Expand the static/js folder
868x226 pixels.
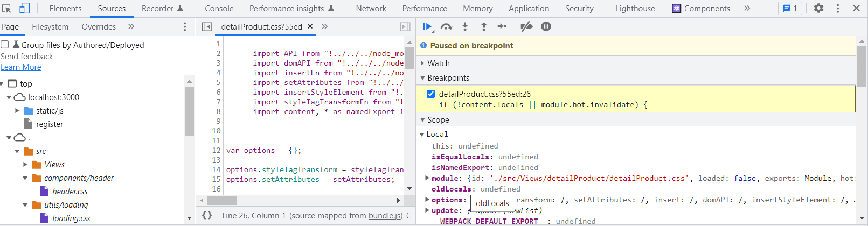(x=17, y=111)
